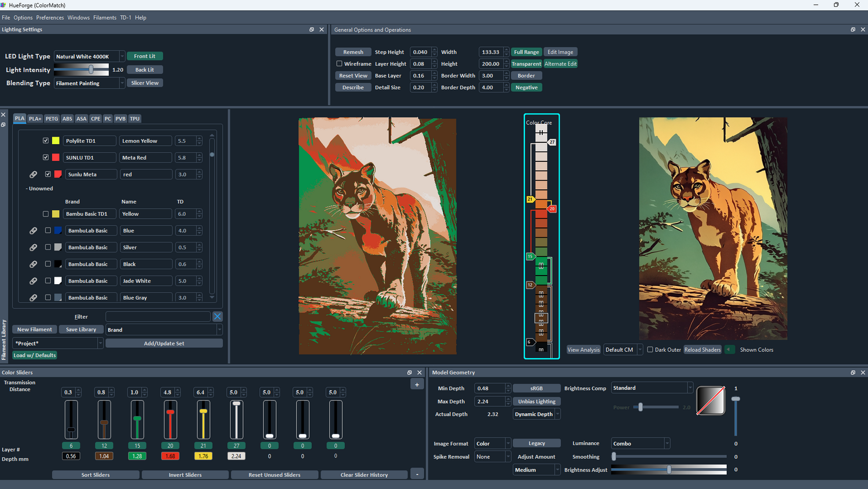868x489 pixels.
Task: Click the link icon beside Jade White filament
Action: point(34,281)
